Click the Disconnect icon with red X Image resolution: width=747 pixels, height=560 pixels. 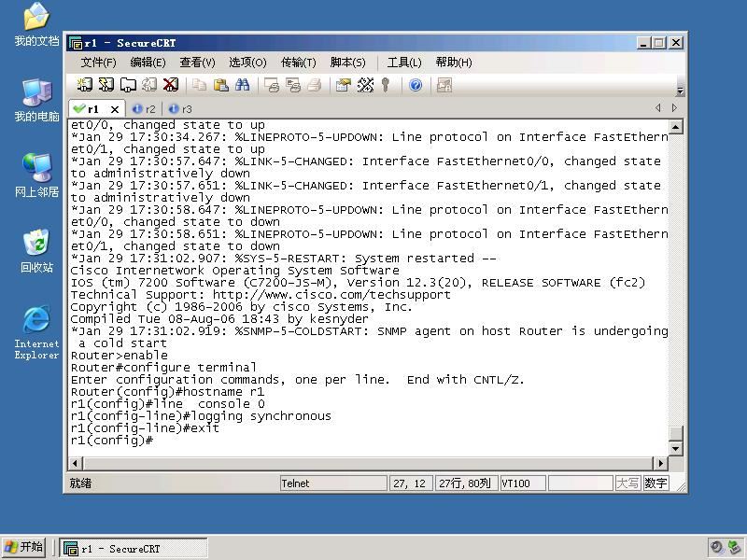coord(171,85)
